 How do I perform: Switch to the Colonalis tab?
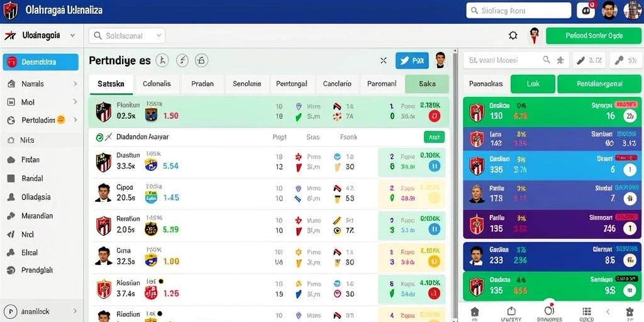point(157,84)
